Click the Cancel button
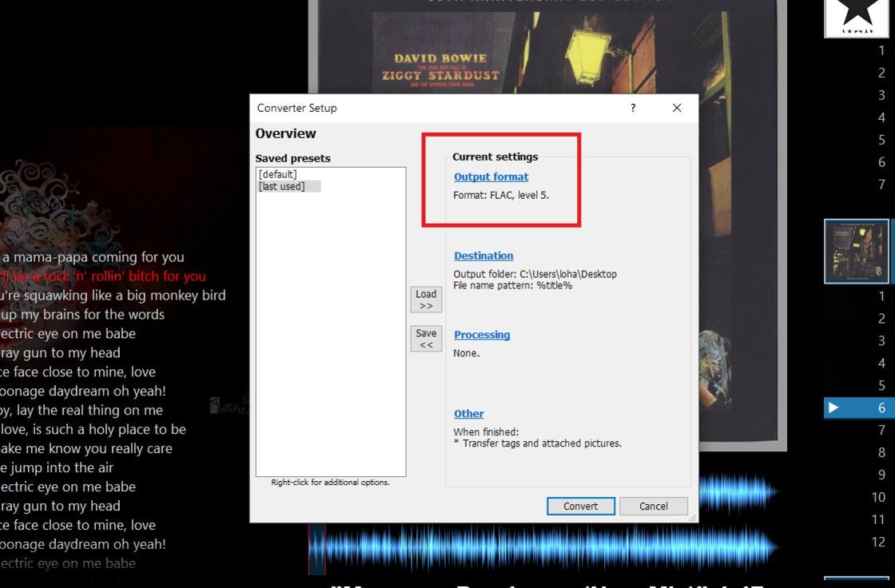Viewport: 895px width, 588px height. tap(653, 506)
